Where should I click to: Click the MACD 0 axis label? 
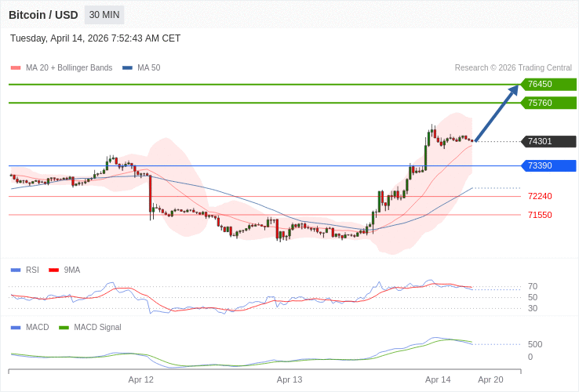(x=530, y=357)
